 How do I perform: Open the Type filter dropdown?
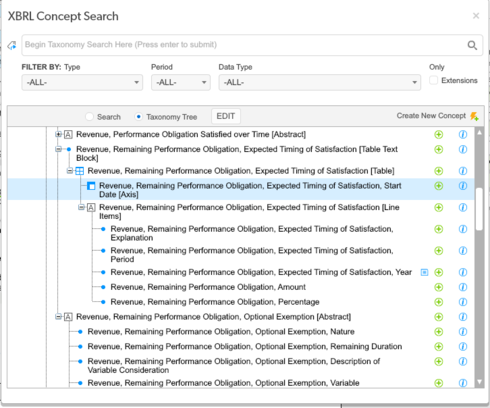click(x=82, y=82)
